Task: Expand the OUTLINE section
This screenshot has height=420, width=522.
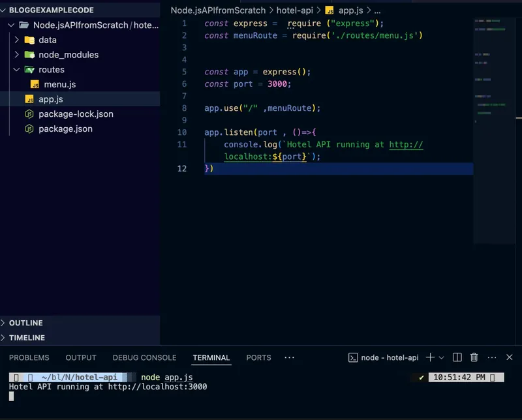Action: tap(26, 323)
